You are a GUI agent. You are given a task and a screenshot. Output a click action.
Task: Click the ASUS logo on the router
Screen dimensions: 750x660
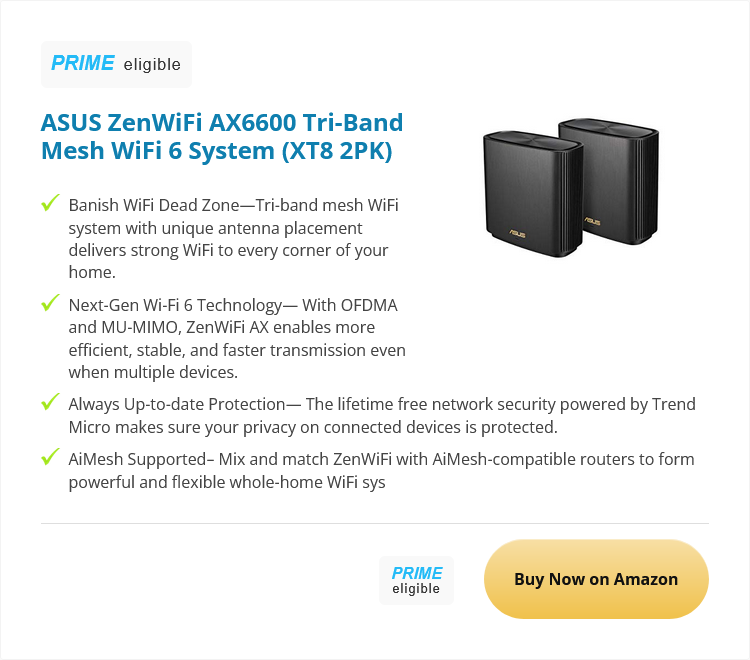[x=520, y=236]
